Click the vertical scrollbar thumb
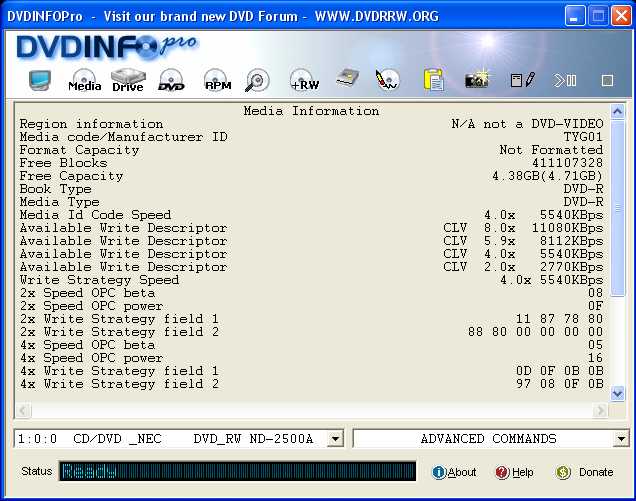This screenshot has width=636, height=501. click(x=617, y=208)
